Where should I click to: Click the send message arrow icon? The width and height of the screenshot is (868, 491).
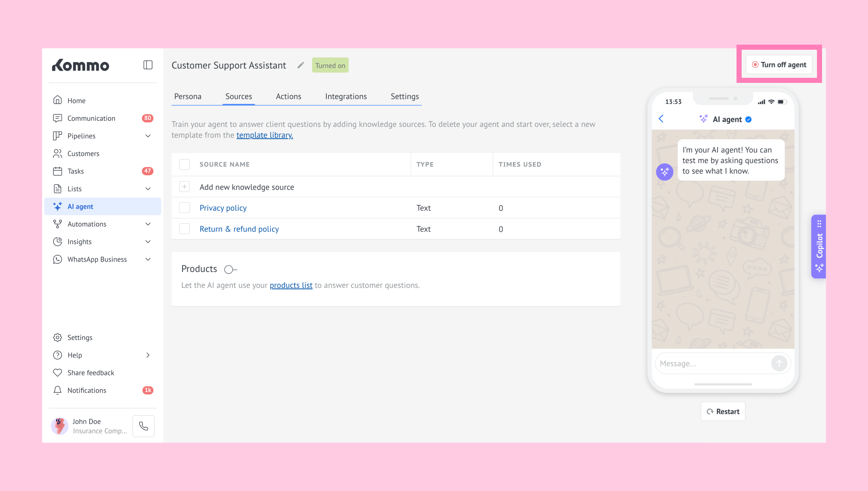[x=779, y=363]
